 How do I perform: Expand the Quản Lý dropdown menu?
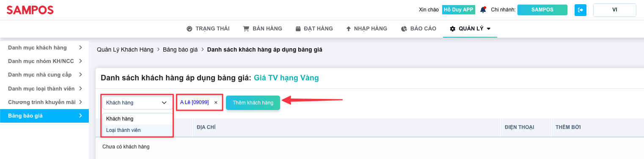pos(470,29)
